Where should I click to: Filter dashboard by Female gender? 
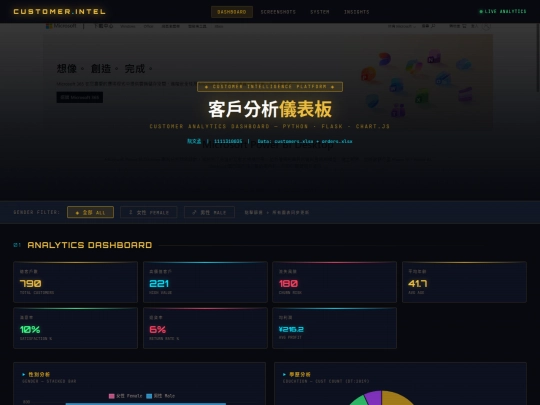[x=149, y=212]
